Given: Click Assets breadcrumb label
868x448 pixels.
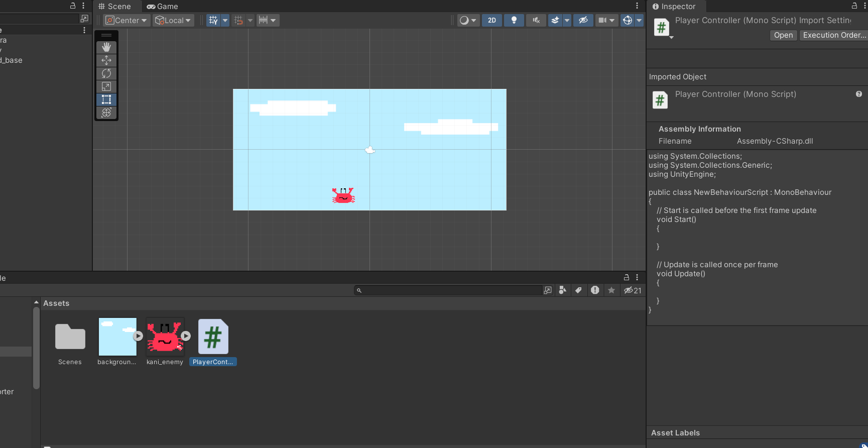Looking at the screenshot, I should point(56,303).
